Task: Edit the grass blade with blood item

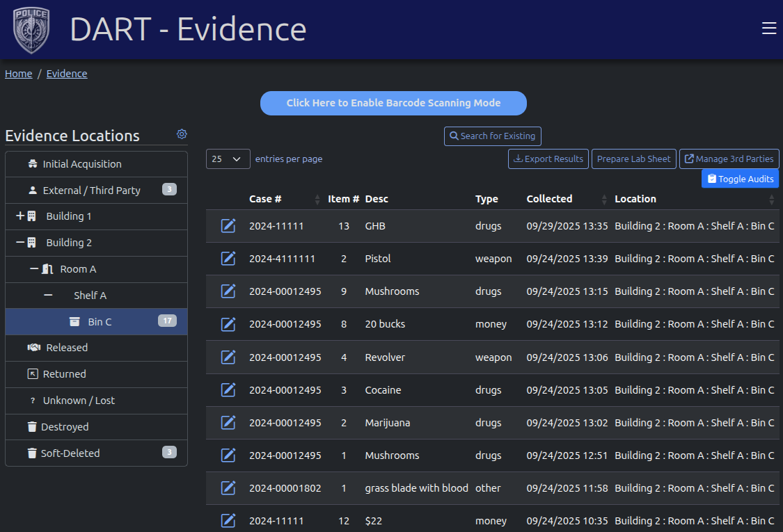Action: click(x=228, y=488)
